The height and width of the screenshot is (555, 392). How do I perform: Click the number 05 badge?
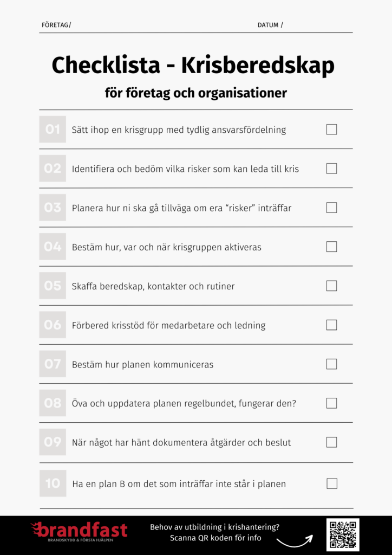[53, 286]
